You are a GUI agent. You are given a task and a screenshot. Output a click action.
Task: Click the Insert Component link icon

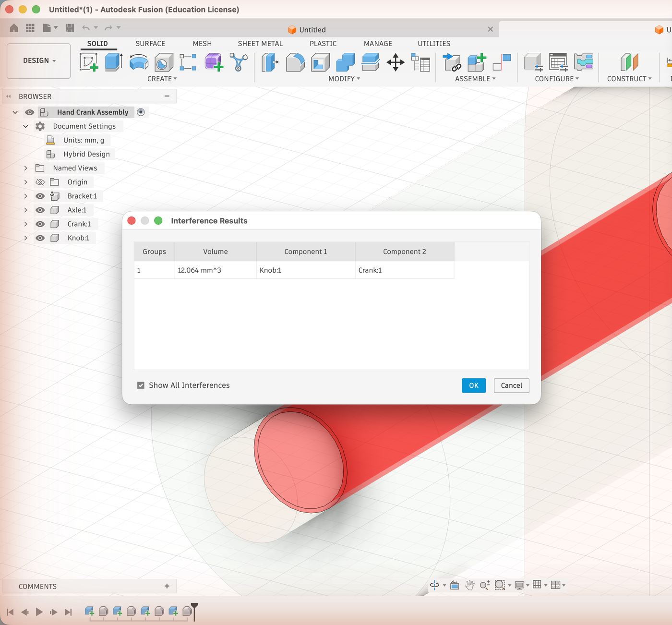pyautogui.click(x=452, y=62)
